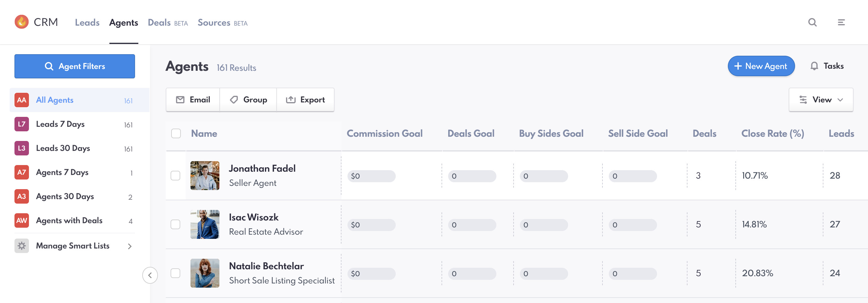Open the hamburger menu icon

pyautogui.click(x=841, y=23)
